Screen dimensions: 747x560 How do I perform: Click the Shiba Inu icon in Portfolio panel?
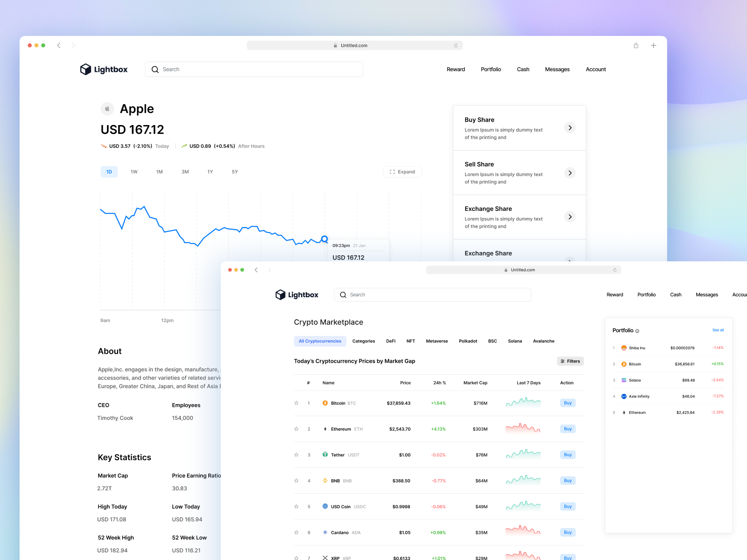click(x=623, y=348)
